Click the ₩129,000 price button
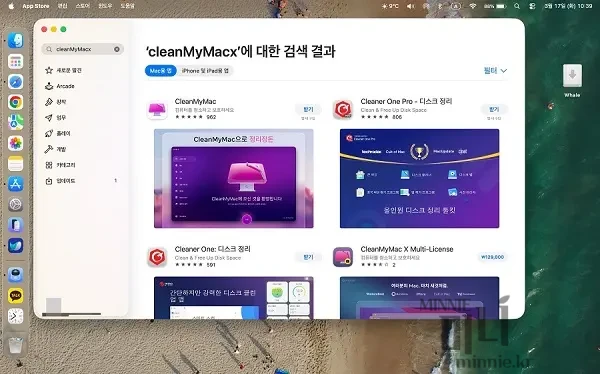This screenshot has height=374, width=600. [492, 257]
